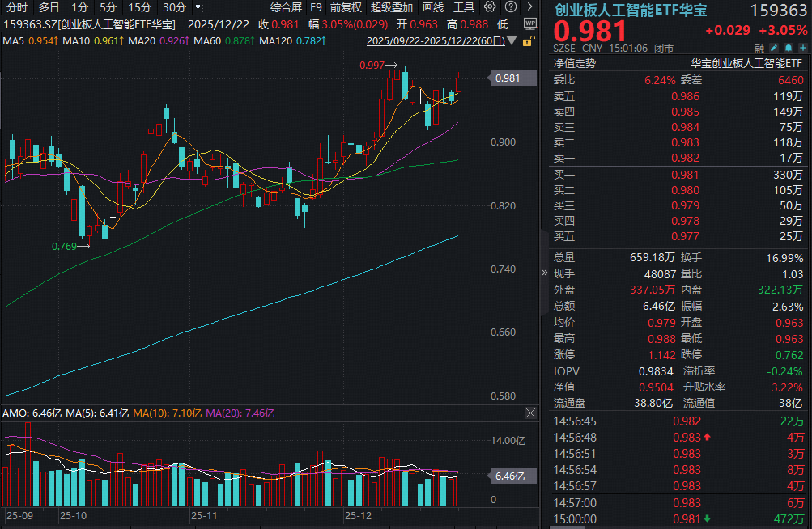Screen dimensions: 812x529
Task: Collapse the right quote panel chevron
Action: click(544, 273)
